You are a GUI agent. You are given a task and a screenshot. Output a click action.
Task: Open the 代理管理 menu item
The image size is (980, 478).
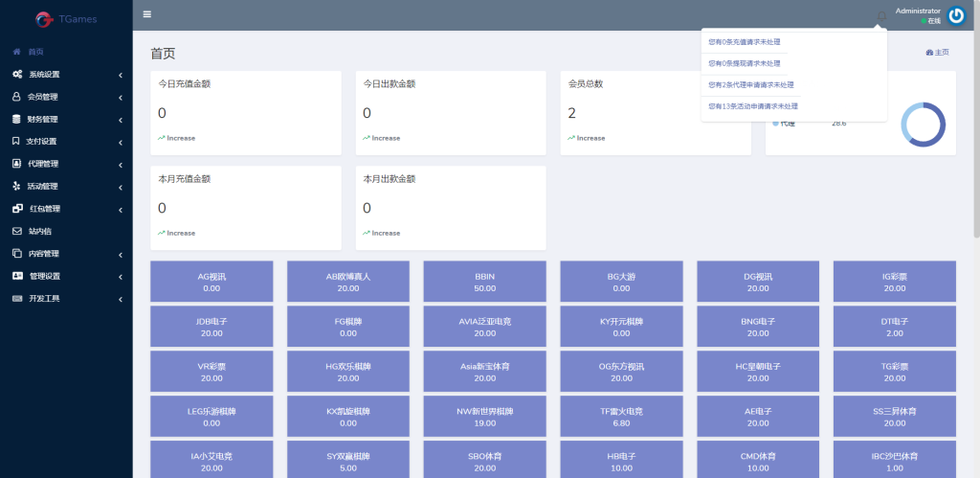(x=43, y=164)
